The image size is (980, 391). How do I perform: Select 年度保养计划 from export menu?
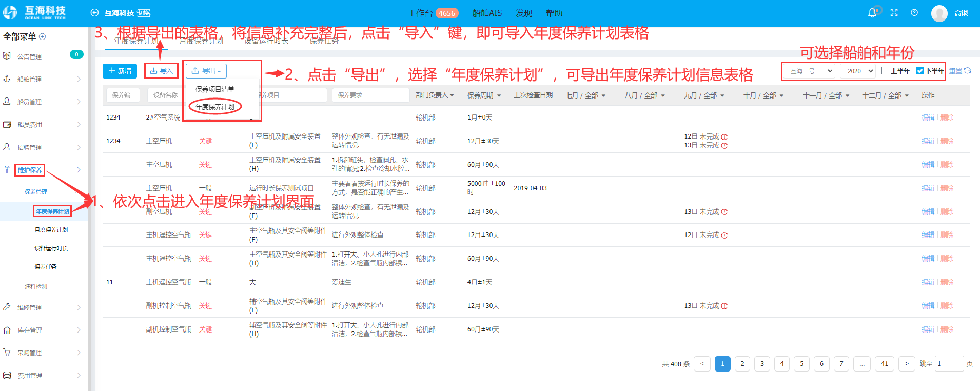pyautogui.click(x=215, y=107)
